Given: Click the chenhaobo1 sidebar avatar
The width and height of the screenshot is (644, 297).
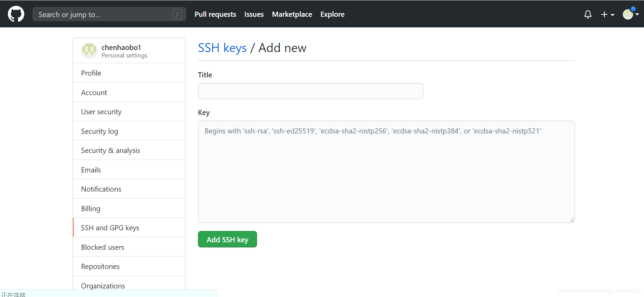Looking at the screenshot, I should 89,51.
